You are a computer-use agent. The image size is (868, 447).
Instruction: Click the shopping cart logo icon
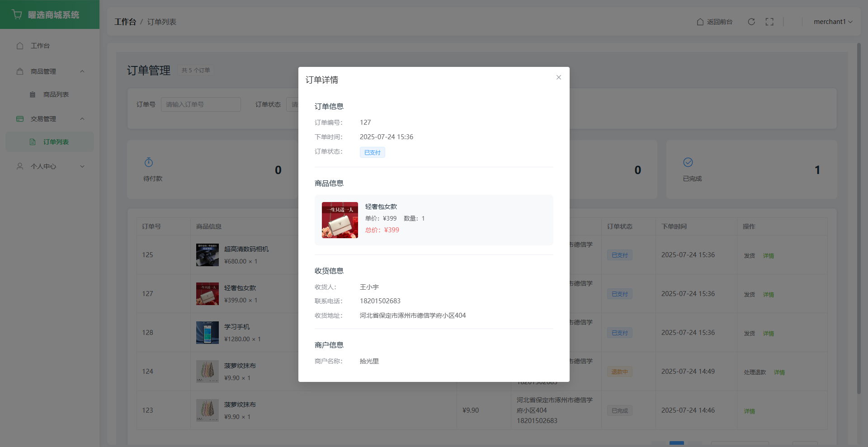(x=17, y=14)
